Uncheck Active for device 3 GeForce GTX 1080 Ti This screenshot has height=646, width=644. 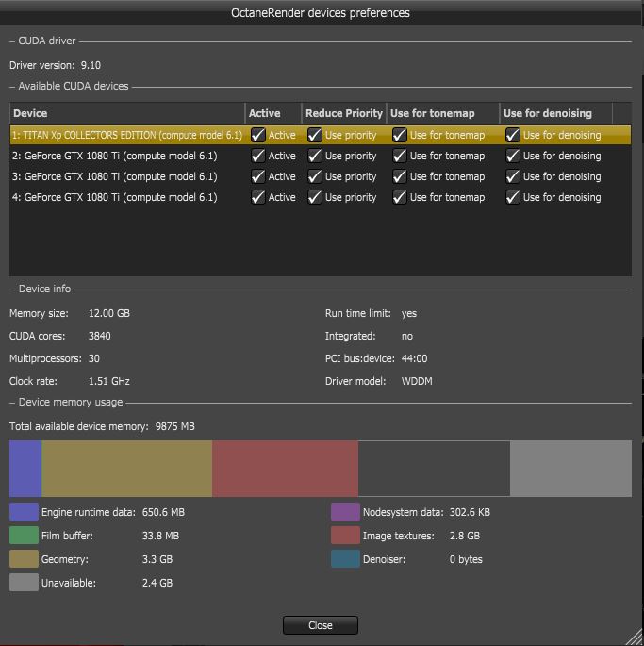pos(258,176)
